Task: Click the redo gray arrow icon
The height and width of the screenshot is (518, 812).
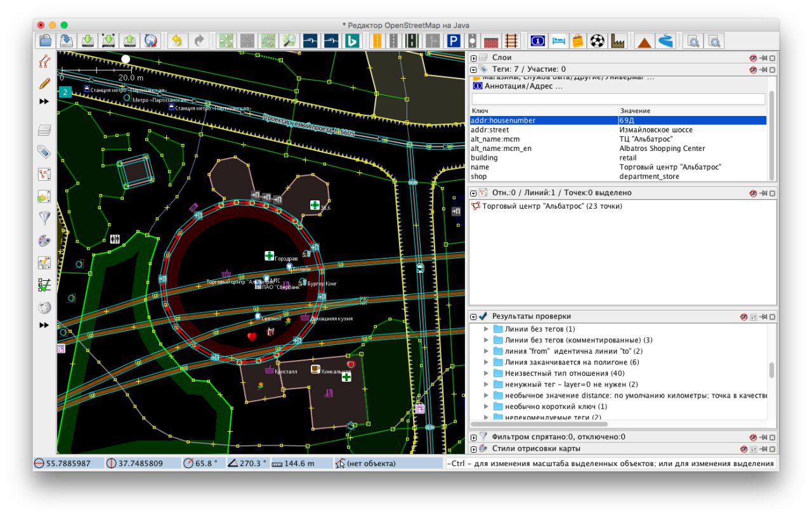Action: click(x=199, y=41)
